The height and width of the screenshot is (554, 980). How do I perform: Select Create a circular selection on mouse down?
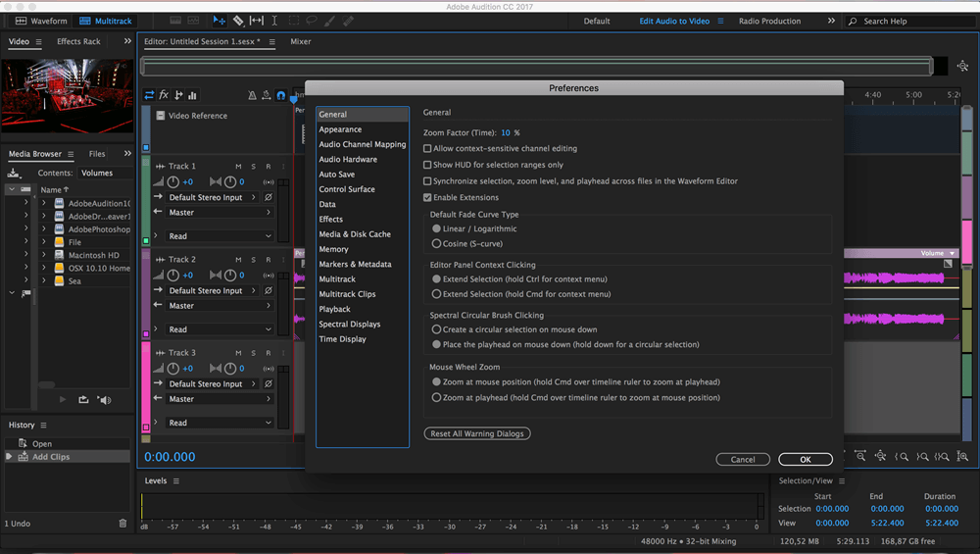(x=436, y=329)
